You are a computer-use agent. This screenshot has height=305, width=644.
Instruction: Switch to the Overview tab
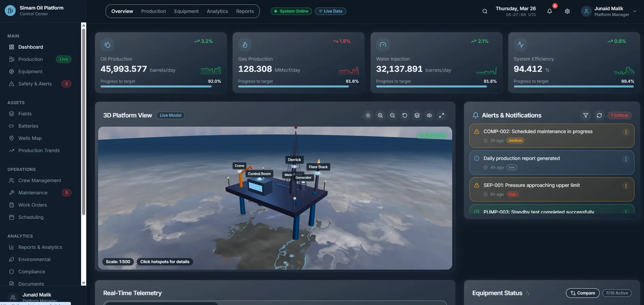tap(122, 11)
